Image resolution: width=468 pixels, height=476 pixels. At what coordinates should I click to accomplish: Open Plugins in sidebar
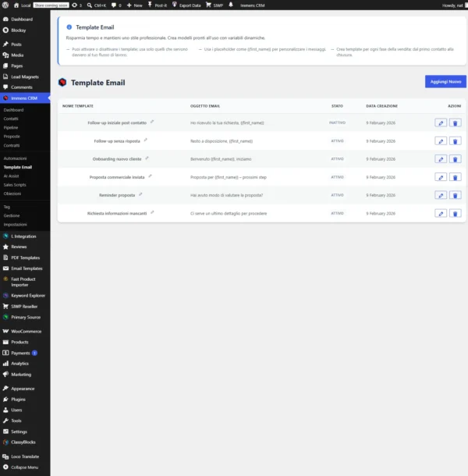point(18,400)
